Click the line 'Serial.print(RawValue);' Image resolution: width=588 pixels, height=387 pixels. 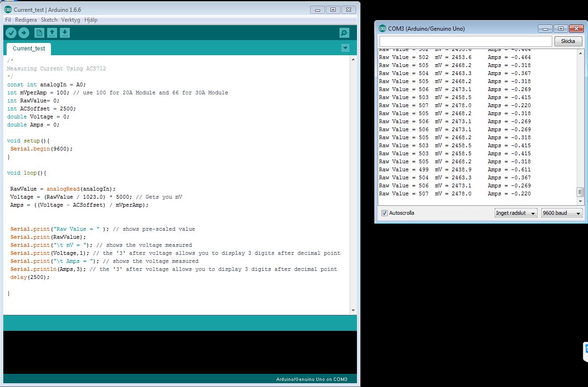pyautogui.click(x=48, y=237)
